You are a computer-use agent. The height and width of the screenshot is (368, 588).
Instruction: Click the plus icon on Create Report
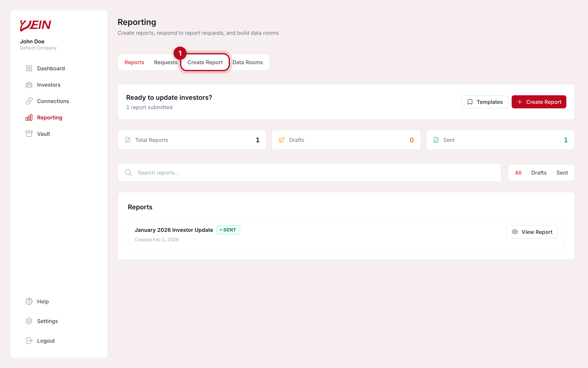pos(520,102)
